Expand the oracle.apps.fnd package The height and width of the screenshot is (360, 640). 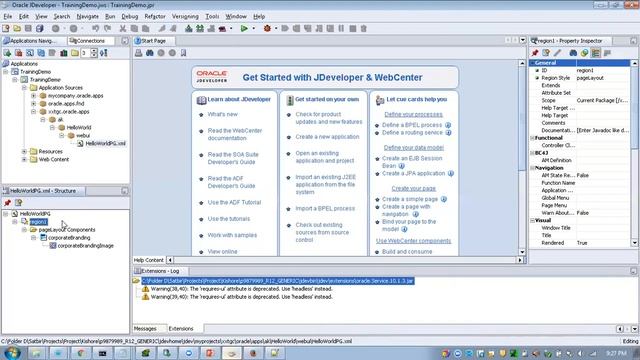33,104
